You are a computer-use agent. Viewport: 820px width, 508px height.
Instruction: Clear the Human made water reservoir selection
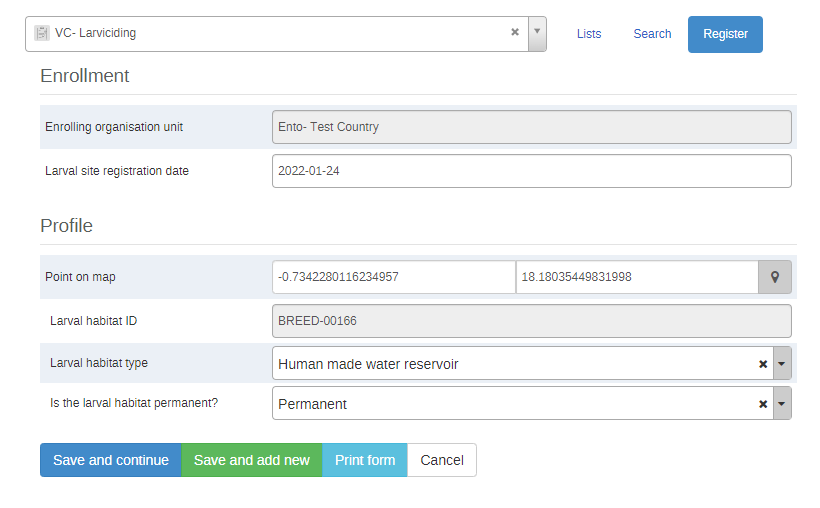763,364
